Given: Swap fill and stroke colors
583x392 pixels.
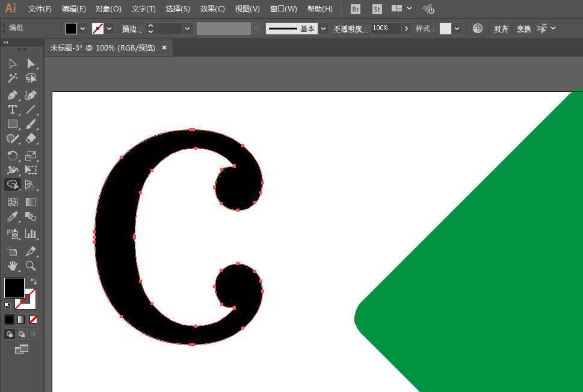Looking at the screenshot, I should point(34,280).
